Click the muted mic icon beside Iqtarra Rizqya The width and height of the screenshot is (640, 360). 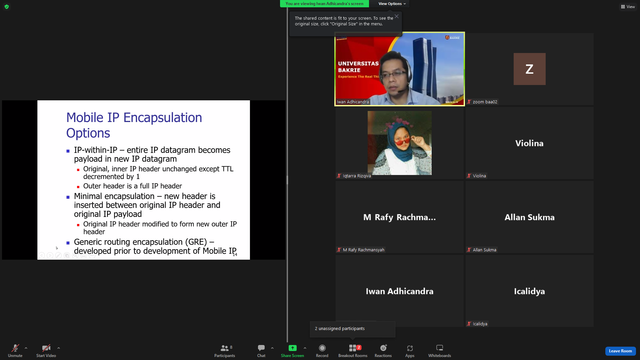pos(339,176)
